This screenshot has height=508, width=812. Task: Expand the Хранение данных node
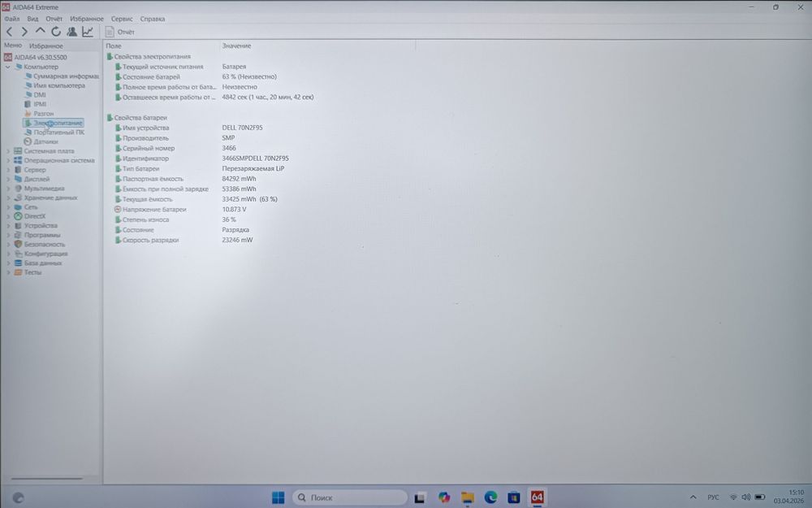coord(8,198)
